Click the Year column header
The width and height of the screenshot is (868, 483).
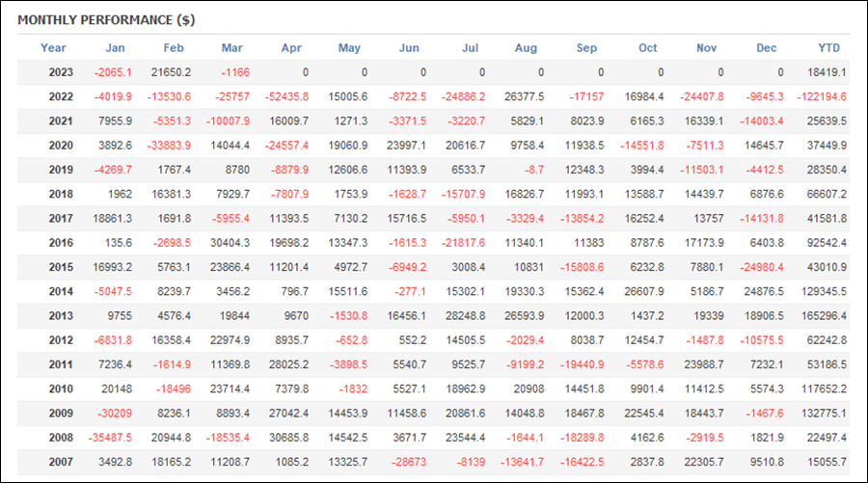[x=53, y=48]
